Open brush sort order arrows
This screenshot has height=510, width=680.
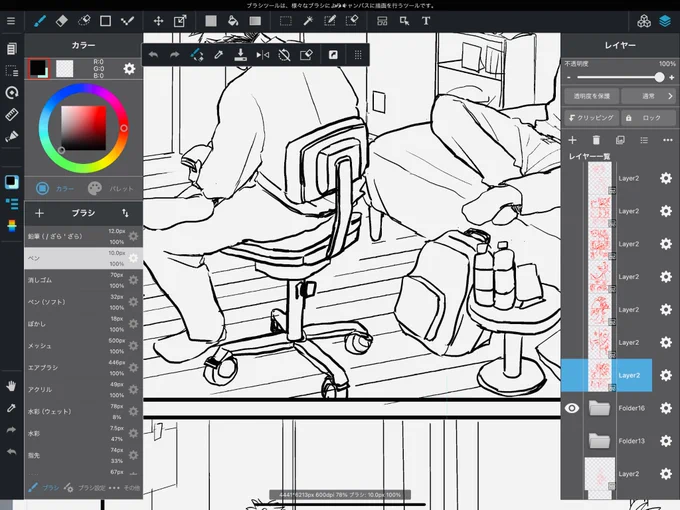coord(125,213)
